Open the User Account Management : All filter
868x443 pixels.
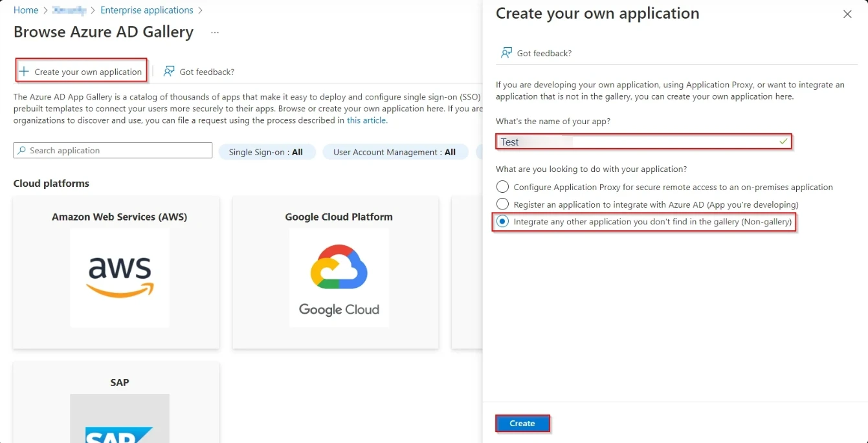coord(394,152)
